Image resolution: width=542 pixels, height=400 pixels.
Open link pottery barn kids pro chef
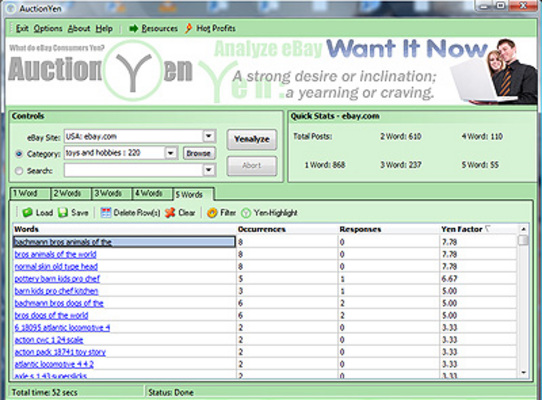coord(57,279)
